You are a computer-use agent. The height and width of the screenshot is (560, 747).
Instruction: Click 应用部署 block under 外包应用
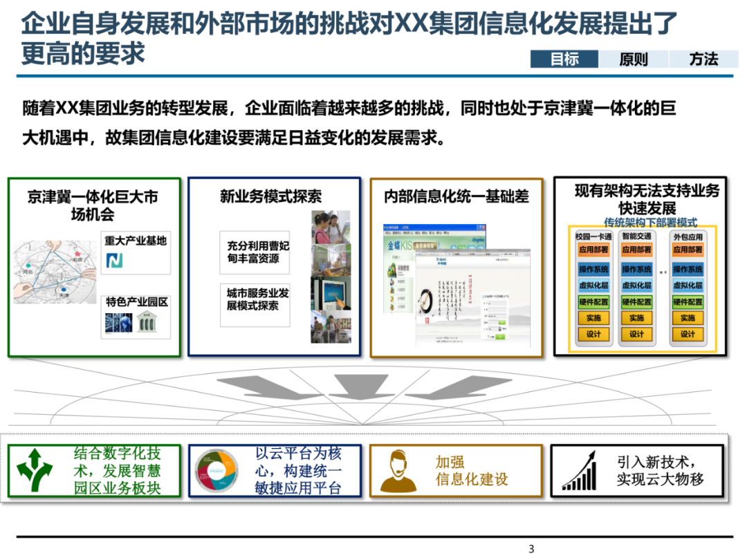(688, 250)
